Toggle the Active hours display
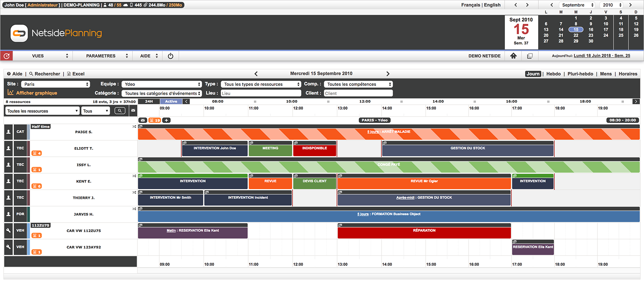Viewport: 644px width, 281px height. coord(171,101)
